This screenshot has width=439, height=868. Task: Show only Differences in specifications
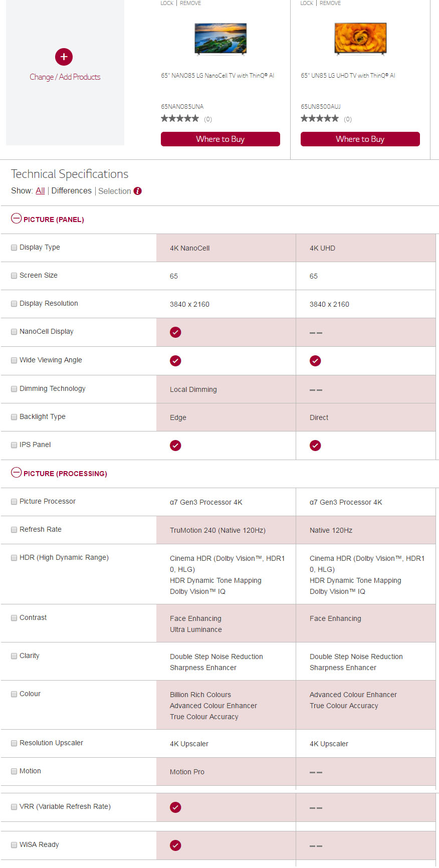coord(71,191)
